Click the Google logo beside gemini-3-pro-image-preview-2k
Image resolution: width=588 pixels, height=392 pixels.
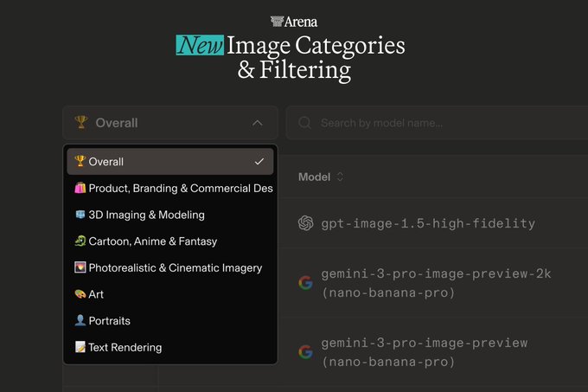305,283
